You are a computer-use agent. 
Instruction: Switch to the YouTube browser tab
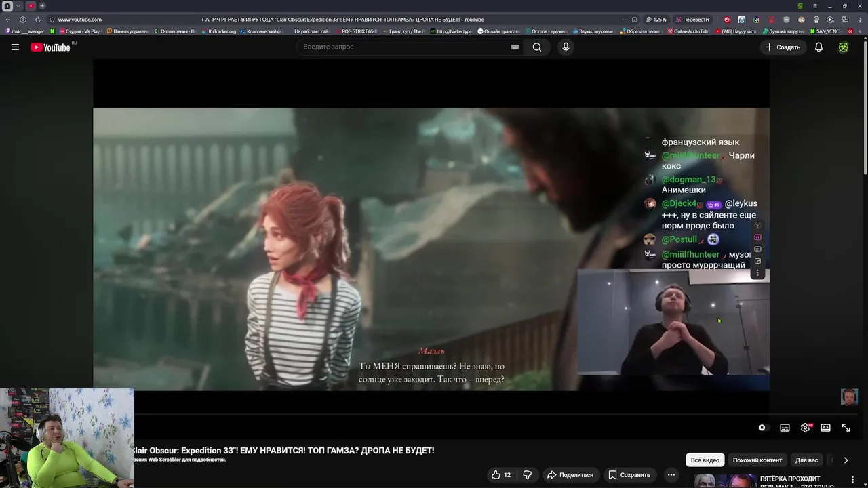point(31,6)
